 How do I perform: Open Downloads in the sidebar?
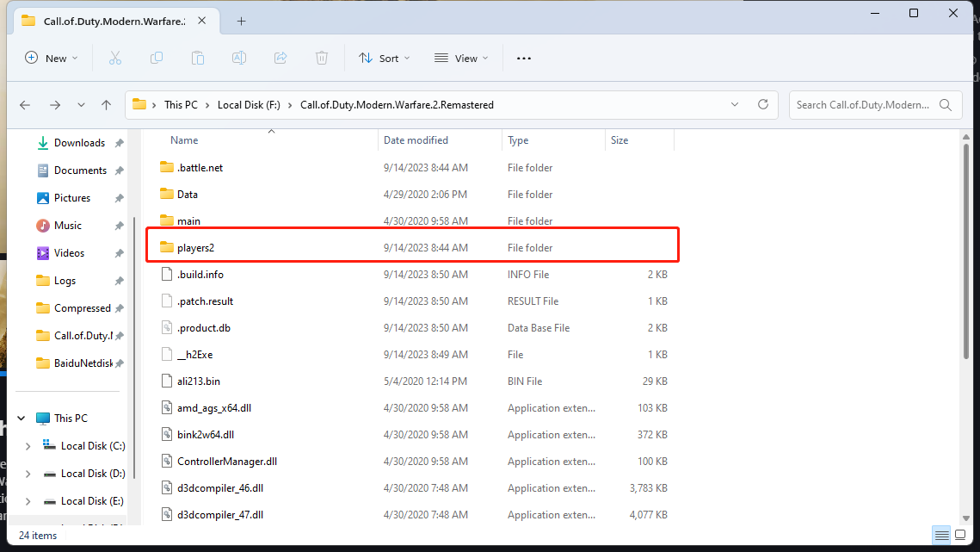pos(79,143)
